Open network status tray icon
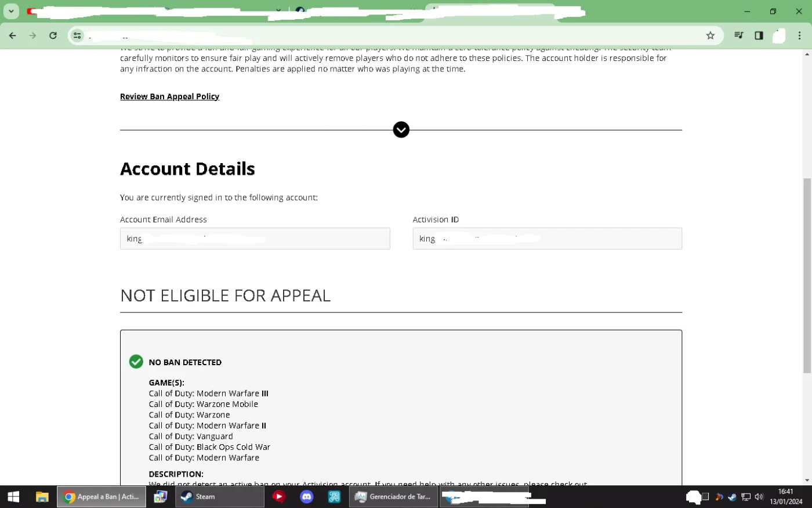 click(746, 497)
